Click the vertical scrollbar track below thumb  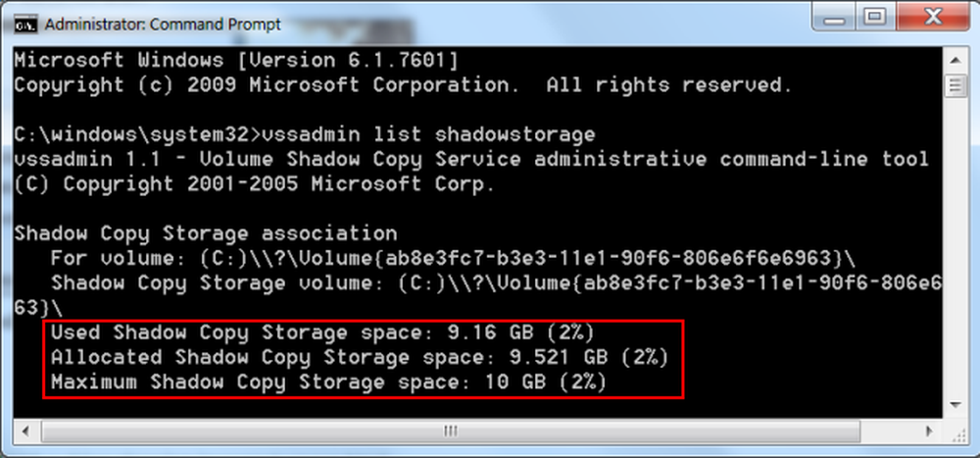pyautogui.click(x=955, y=245)
